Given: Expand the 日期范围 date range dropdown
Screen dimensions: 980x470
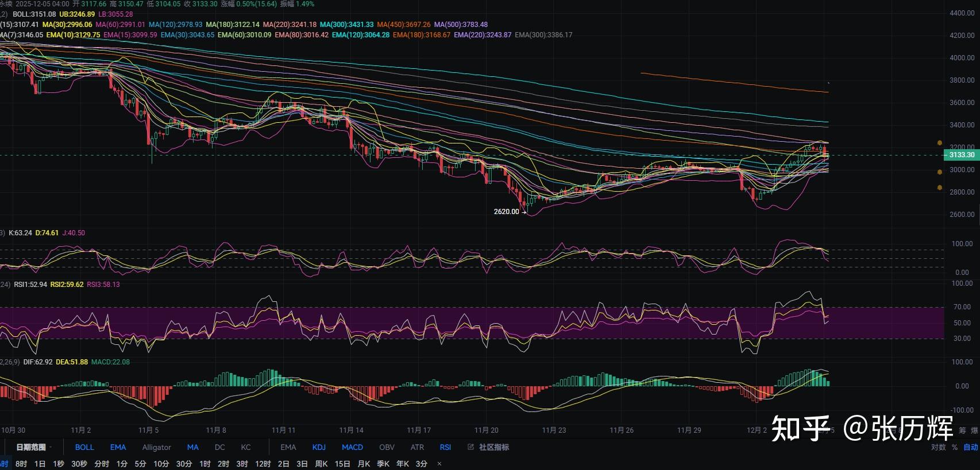Looking at the screenshot, I should [x=33, y=447].
